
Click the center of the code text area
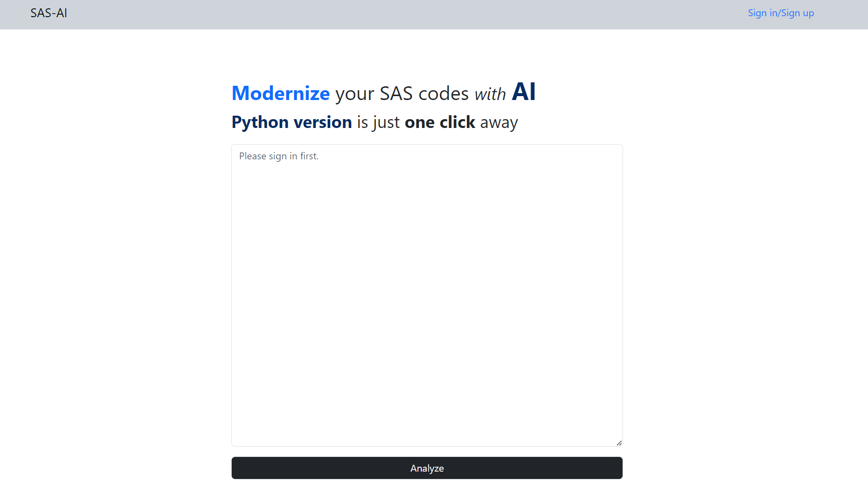coord(427,295)
